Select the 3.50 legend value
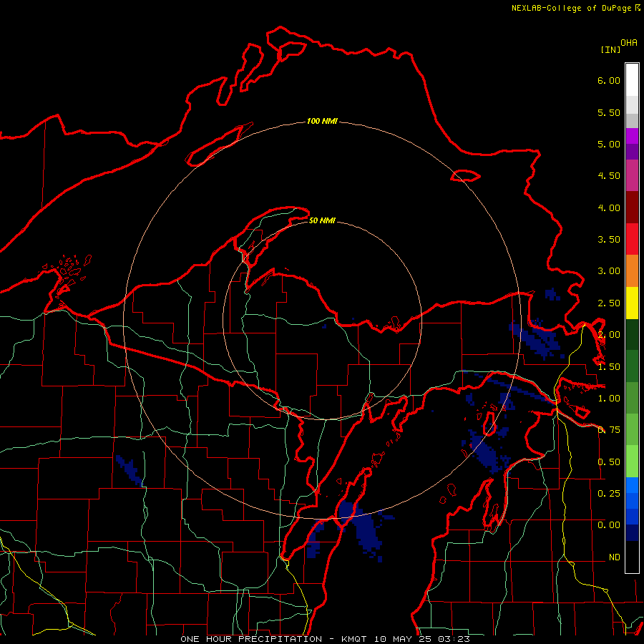The height and width of the screenshot is (644, 644). pyautogui.click(x=609, y=240)
